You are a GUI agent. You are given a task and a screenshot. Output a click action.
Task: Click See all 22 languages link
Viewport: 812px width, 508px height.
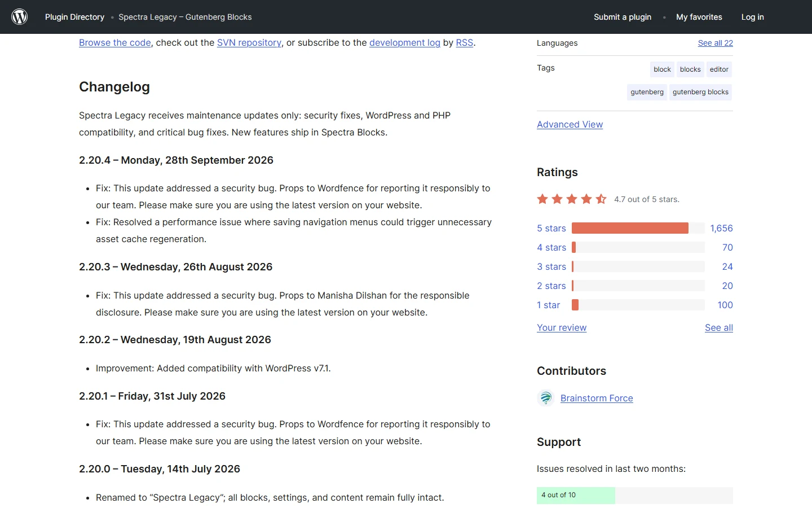coord(716,43)
